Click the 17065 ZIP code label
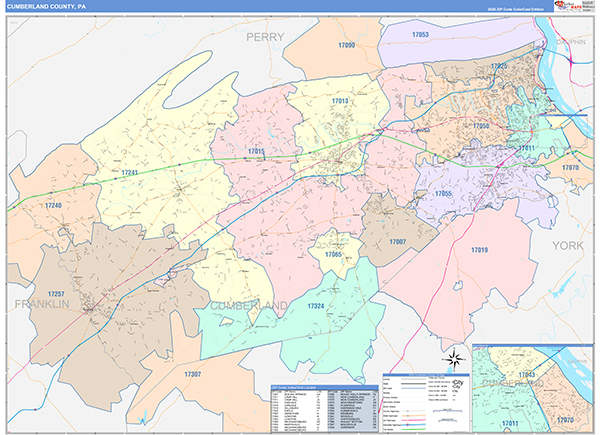This screenshot has height=435, width=600. (333, 255)
